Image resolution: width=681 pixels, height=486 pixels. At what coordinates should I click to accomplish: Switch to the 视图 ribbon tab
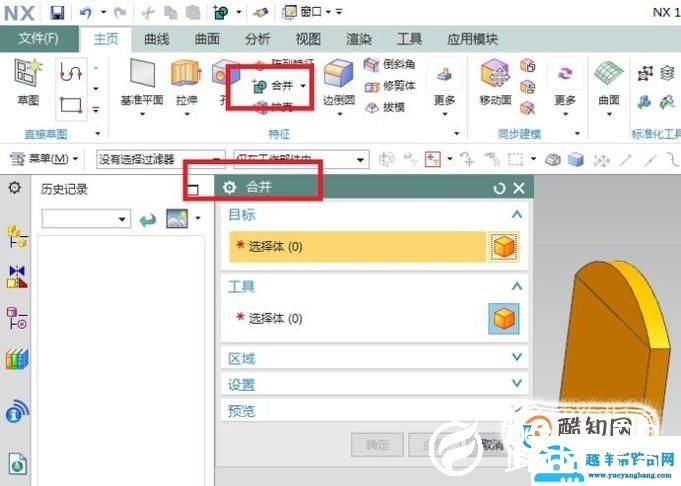click(308, 39)
